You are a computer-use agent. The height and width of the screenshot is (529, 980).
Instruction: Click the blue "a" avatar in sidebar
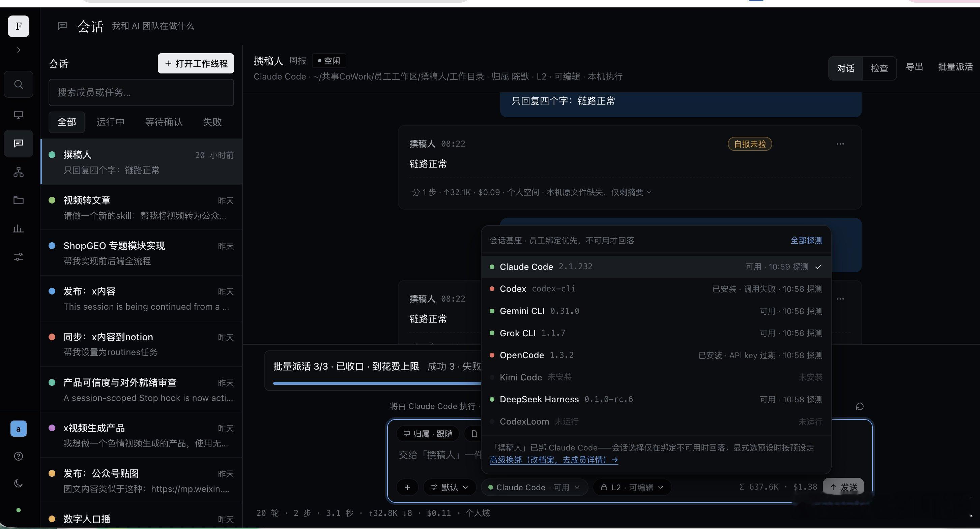[18, 429]
